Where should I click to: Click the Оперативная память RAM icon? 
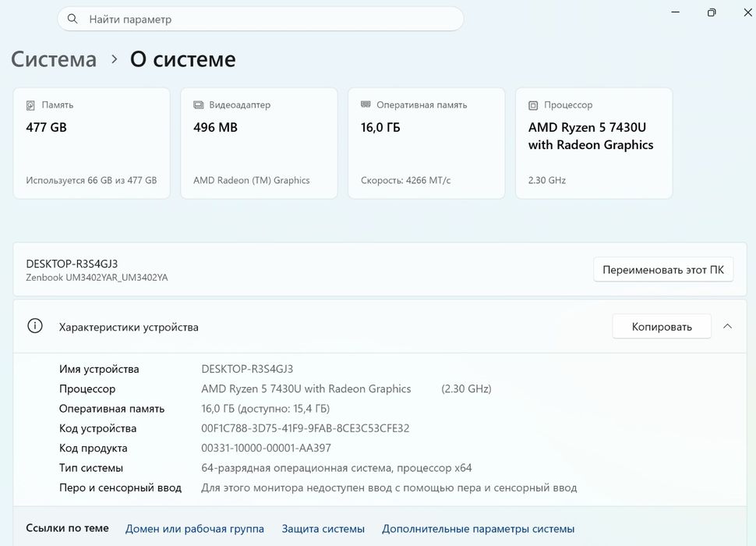click(x=366, y=105)
